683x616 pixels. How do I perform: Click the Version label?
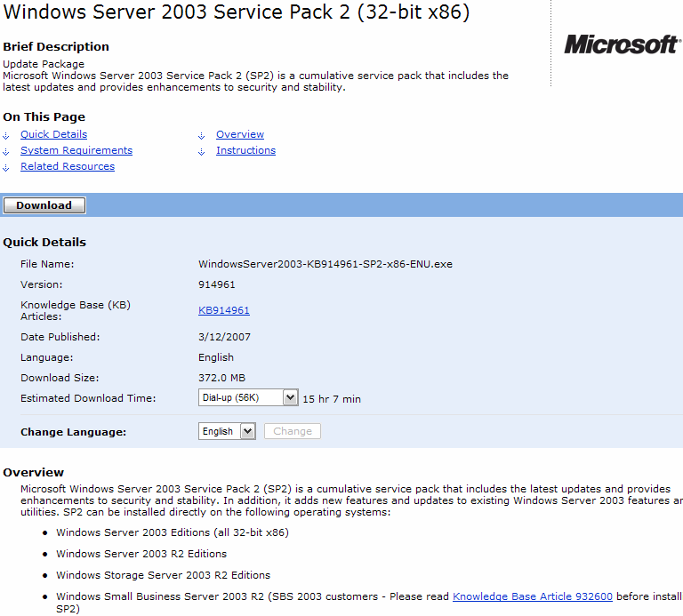click(x=42, y=284)
